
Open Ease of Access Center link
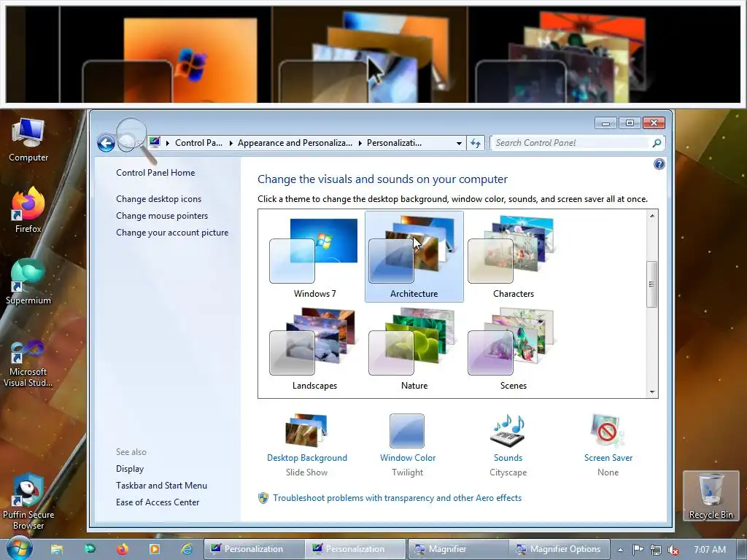158,502
